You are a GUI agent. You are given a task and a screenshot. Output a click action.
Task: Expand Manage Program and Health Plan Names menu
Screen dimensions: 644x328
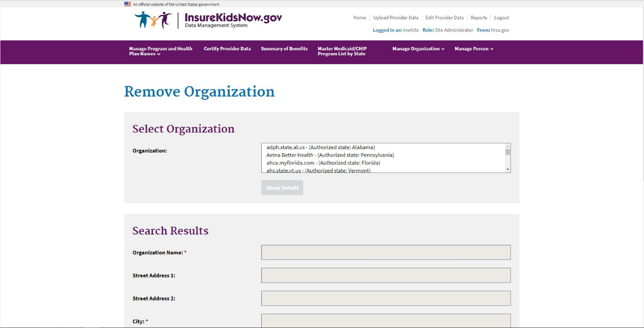click(x=161, y=51)
